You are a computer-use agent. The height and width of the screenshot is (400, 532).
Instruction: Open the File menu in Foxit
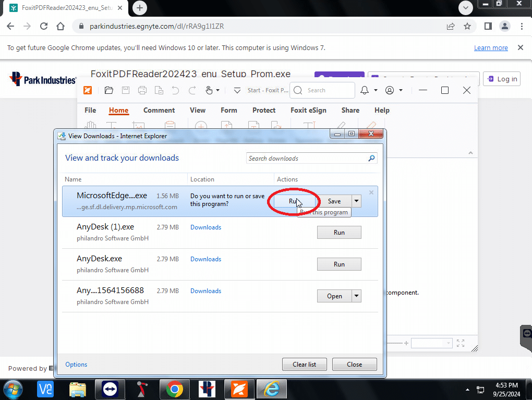click(90, 110)
